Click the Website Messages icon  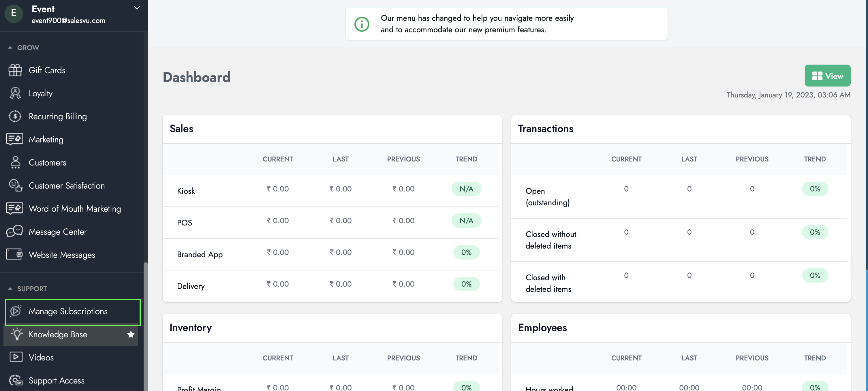[15, 255]
